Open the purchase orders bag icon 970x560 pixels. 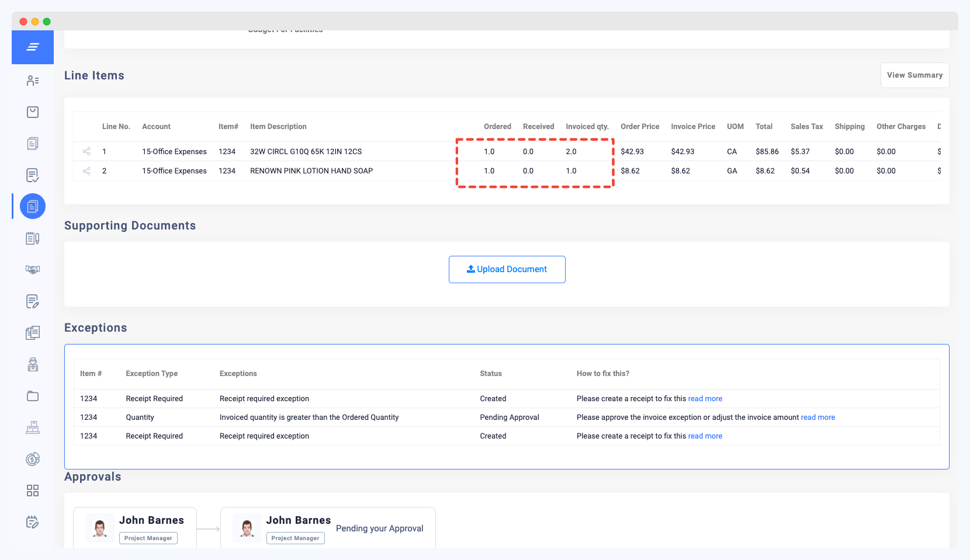pos(32,112)
